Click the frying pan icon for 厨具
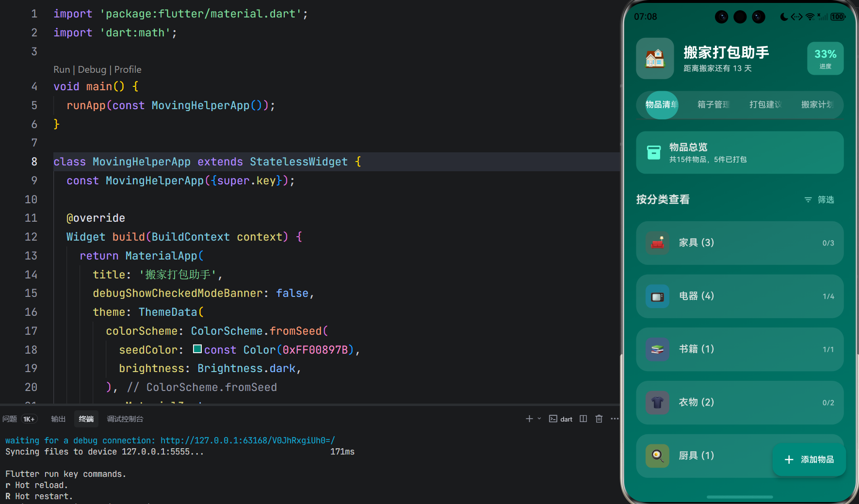 point(657,456)
